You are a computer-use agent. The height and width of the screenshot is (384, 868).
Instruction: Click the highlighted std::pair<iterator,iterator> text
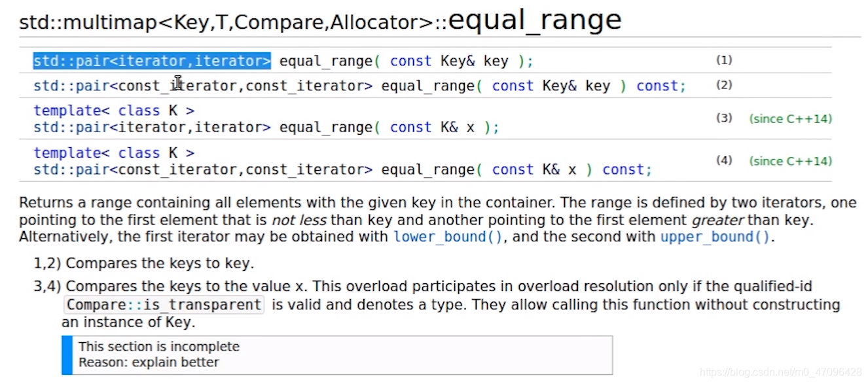pyautogui.click(x=152, y=61)
